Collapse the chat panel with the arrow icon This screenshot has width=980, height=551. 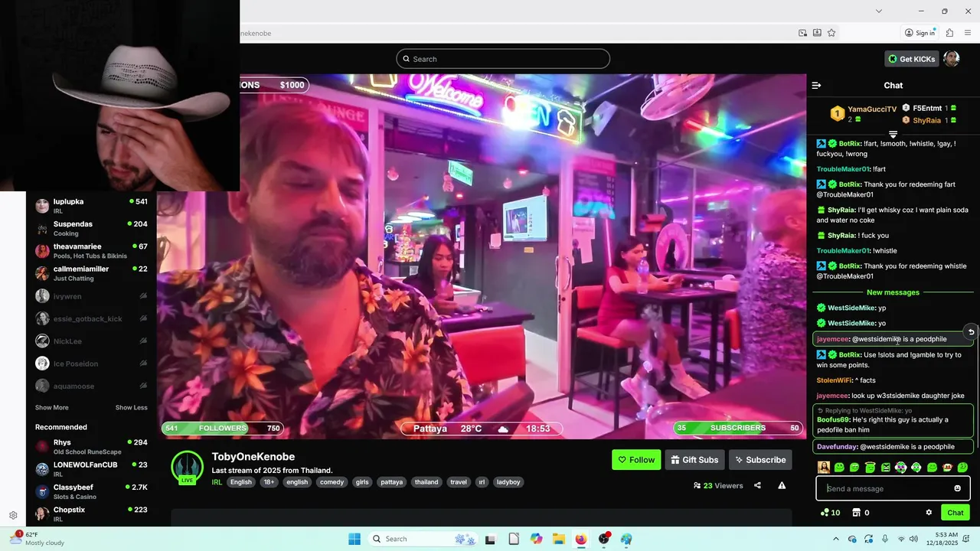[x=816, y=86]
